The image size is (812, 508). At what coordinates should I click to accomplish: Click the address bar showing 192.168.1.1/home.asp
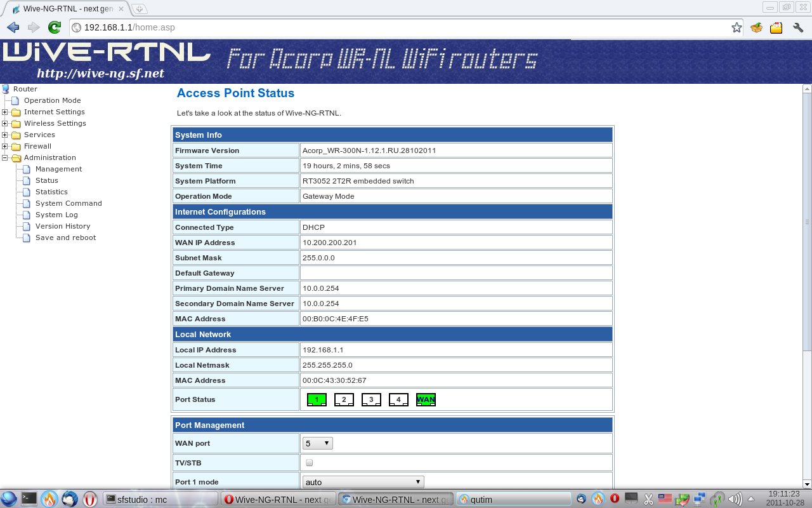(x=406, y=27)
